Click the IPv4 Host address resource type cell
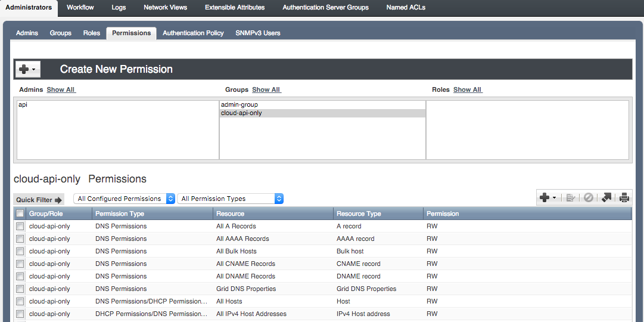This screenshot has height=322, width=644. click(x=378, y=314)
